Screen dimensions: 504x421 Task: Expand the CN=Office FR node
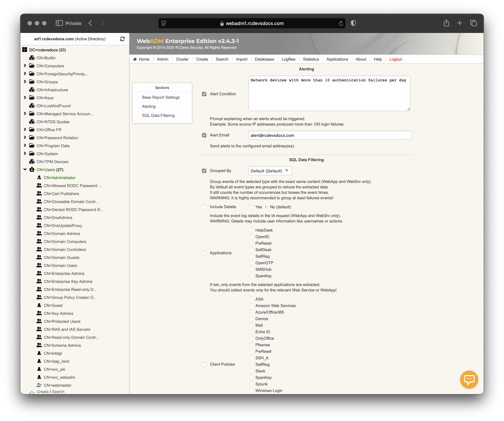[x=25, y=129]
